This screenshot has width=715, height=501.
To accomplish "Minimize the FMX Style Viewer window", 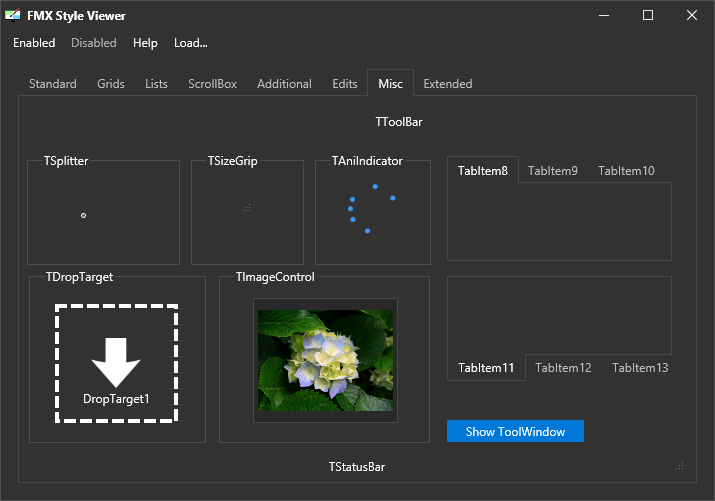I will [604, 15].
